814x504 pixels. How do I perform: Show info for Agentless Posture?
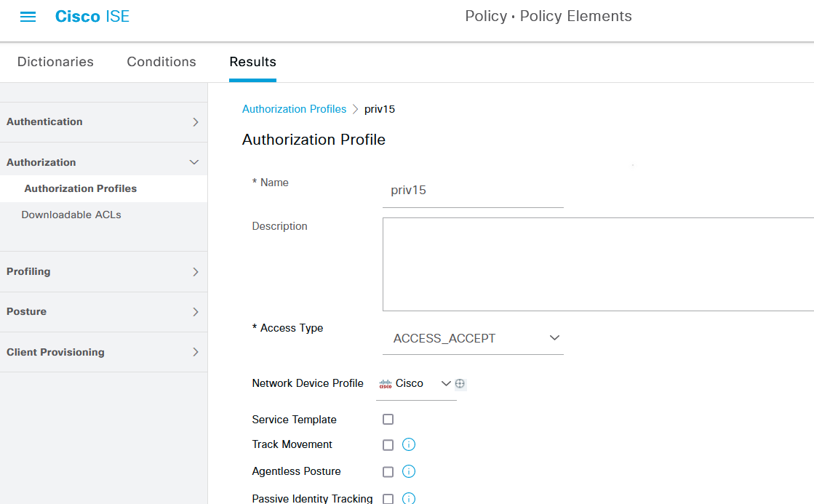pyautogui.click(x=409, y=472)
